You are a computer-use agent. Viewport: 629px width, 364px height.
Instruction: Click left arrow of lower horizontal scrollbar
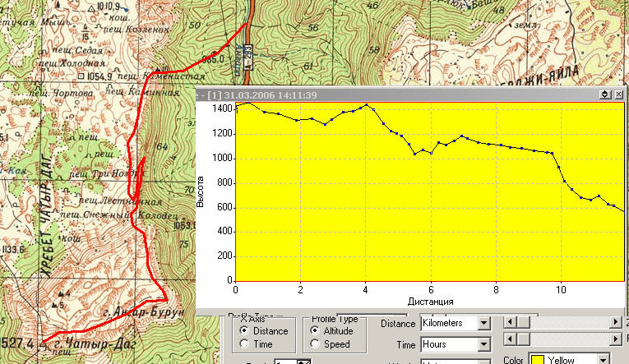pyautogui.click(x=510, y=339)
